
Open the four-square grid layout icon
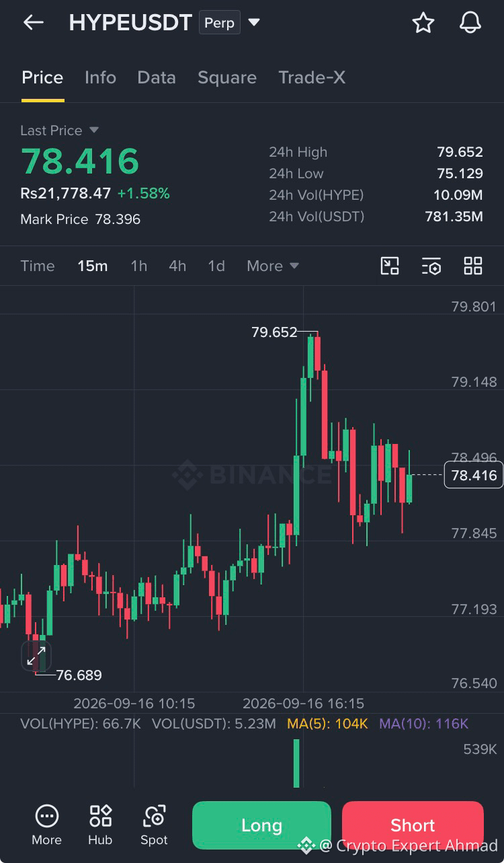click(473, 266)
